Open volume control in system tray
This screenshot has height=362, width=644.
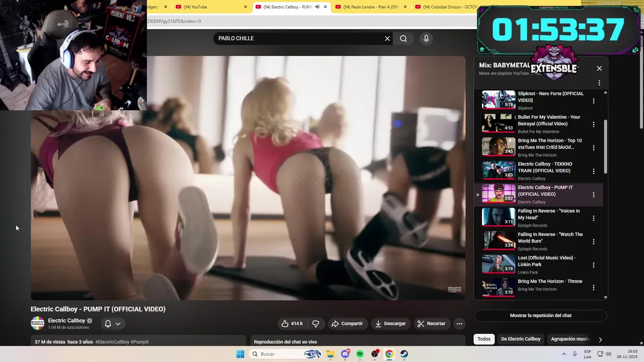click(608, 354)
